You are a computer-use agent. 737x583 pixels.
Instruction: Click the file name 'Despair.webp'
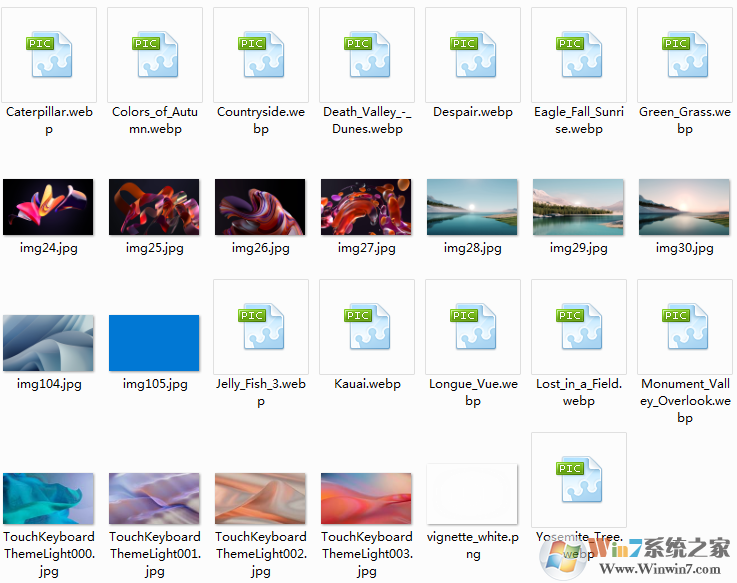[473, 112]
